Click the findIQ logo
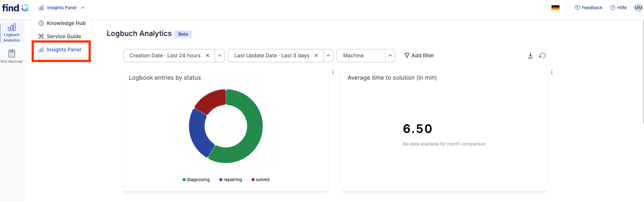The height and width of the screenshot is (202, 644). point(15,8)
